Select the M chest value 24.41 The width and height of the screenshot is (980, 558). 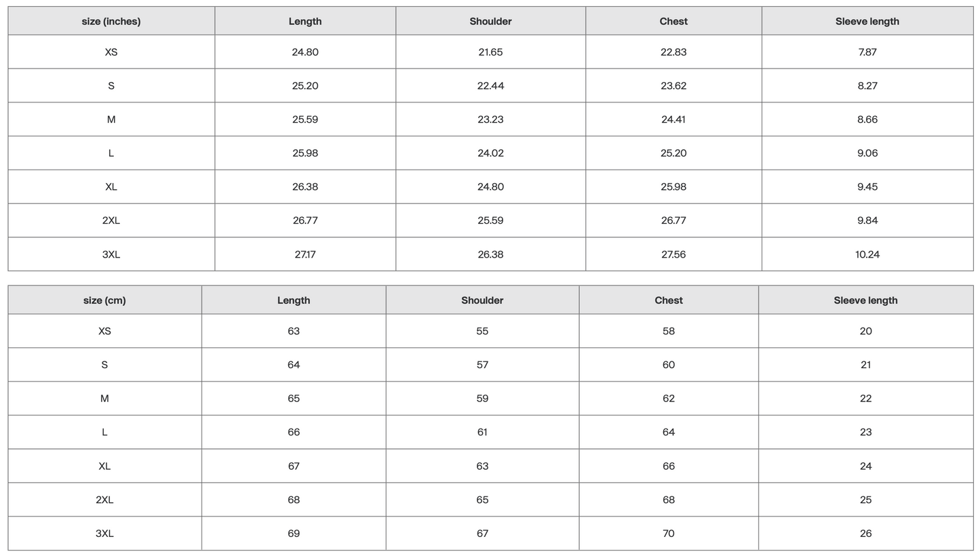pyautogui.click(x=673, y=119)
